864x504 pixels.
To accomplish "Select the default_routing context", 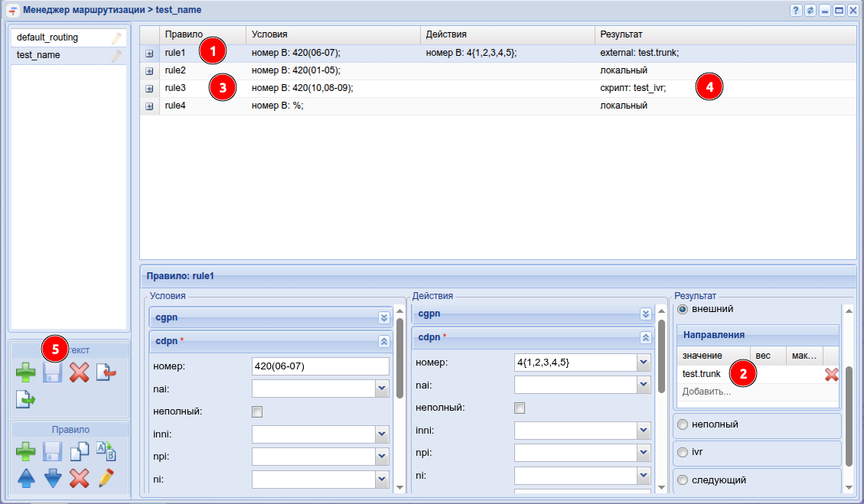I will pos(47,37).
